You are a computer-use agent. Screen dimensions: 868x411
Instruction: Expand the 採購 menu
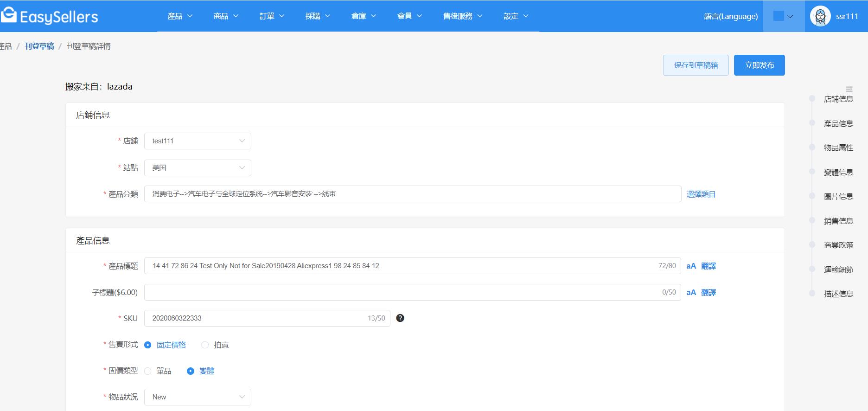point(318,16)
